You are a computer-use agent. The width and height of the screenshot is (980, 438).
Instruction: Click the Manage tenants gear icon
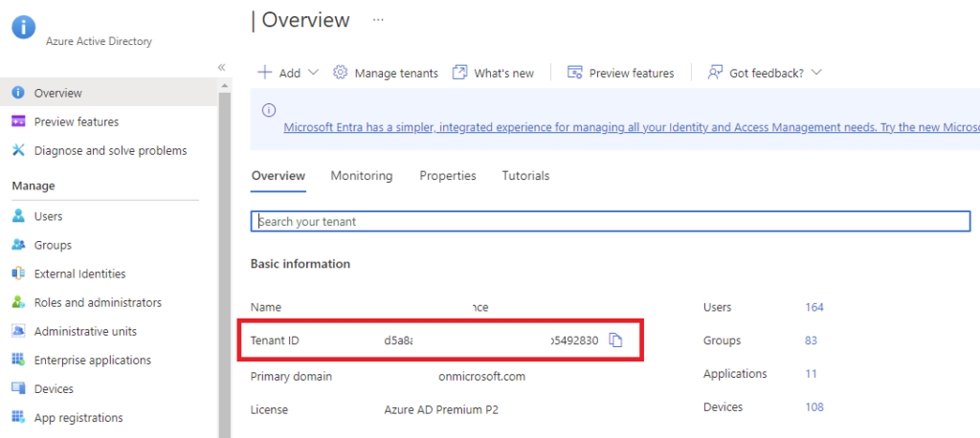point(340,73)
